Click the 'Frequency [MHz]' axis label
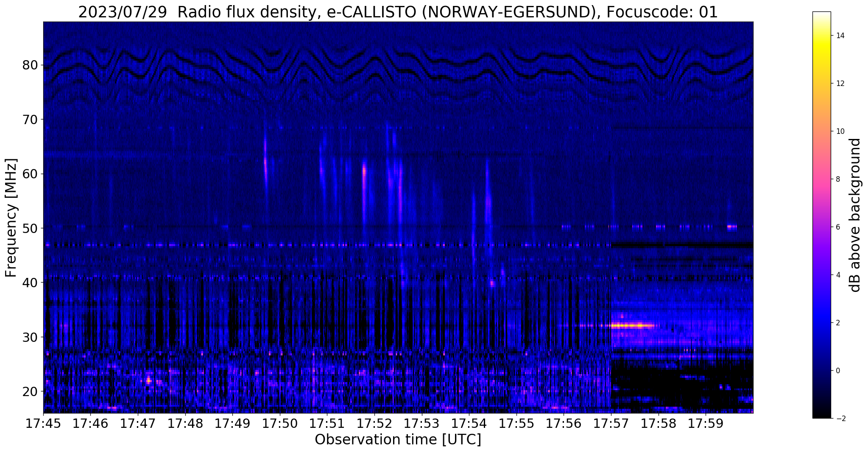The image size is (868, 452). 11,218
